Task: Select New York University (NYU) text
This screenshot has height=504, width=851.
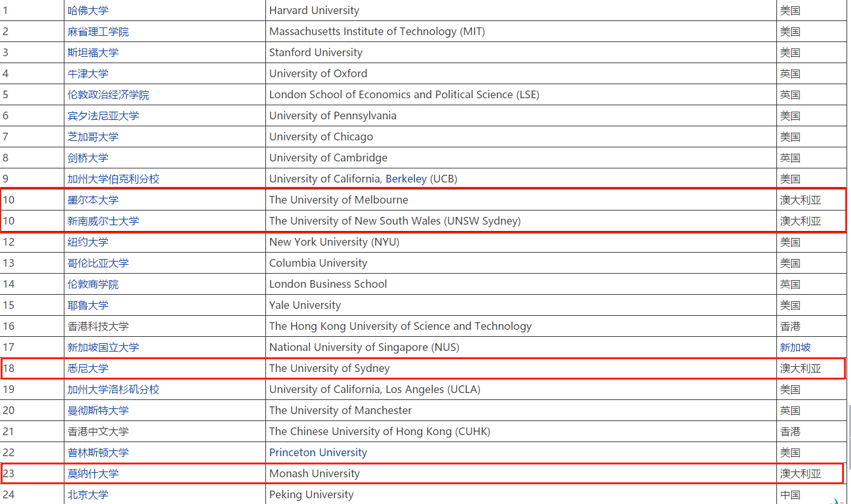Action: [x=334, y=242]
